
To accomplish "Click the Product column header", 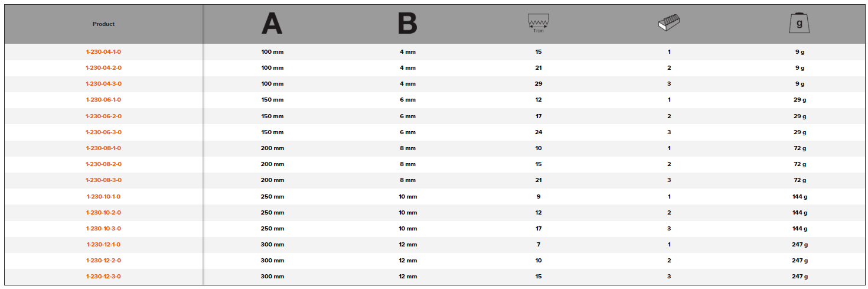I will click(x=103, y=24).
